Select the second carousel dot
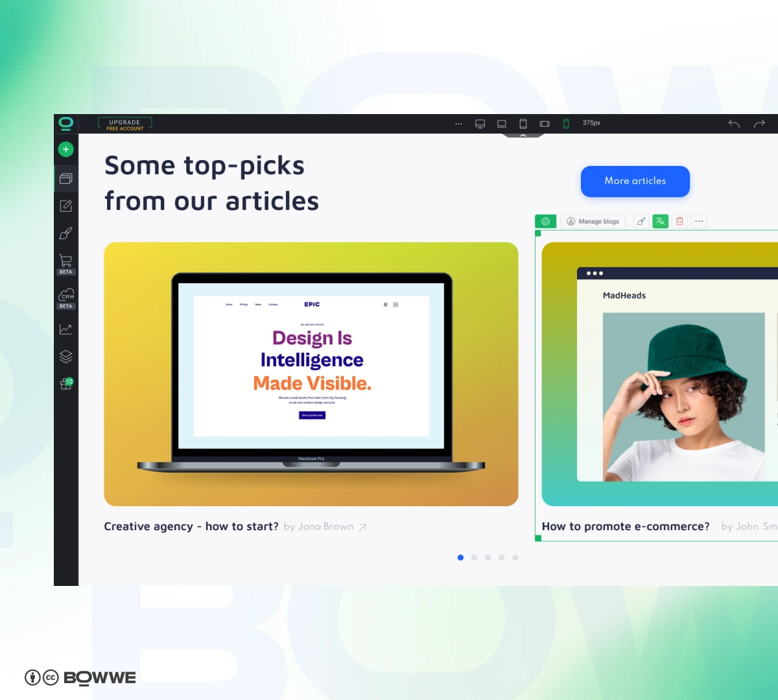 point(474,557)
